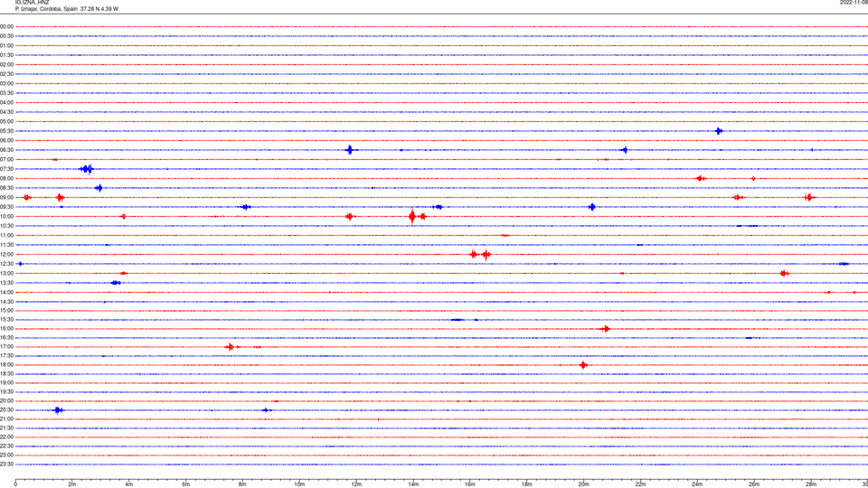868x488 pixels.
Task: Select the right burst of the 12:00 trace pair
Action: coord(486,255)
